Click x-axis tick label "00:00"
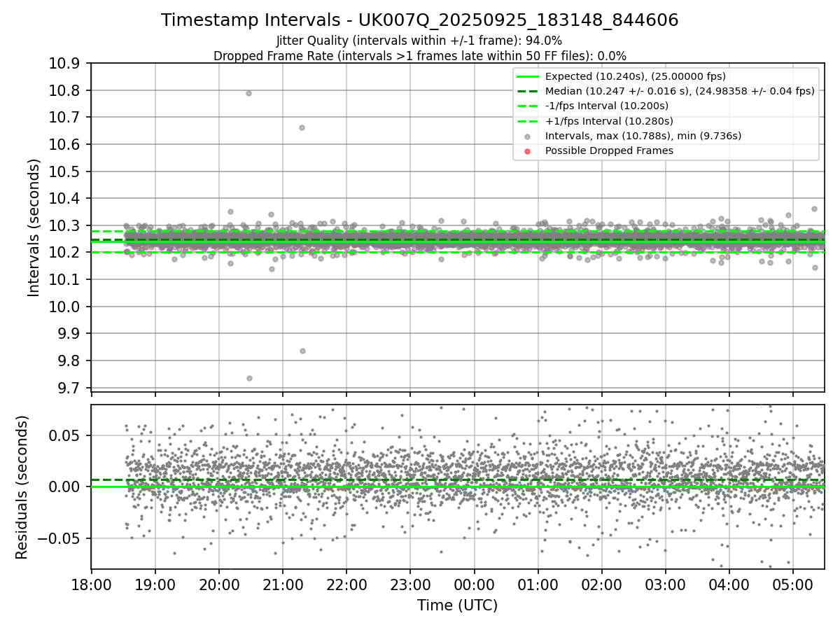 click(474, 584)
